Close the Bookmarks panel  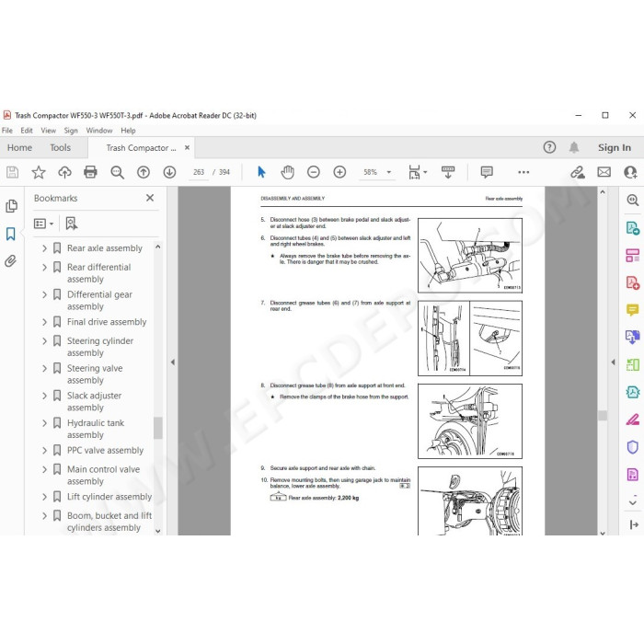click(x=150, y=198)
